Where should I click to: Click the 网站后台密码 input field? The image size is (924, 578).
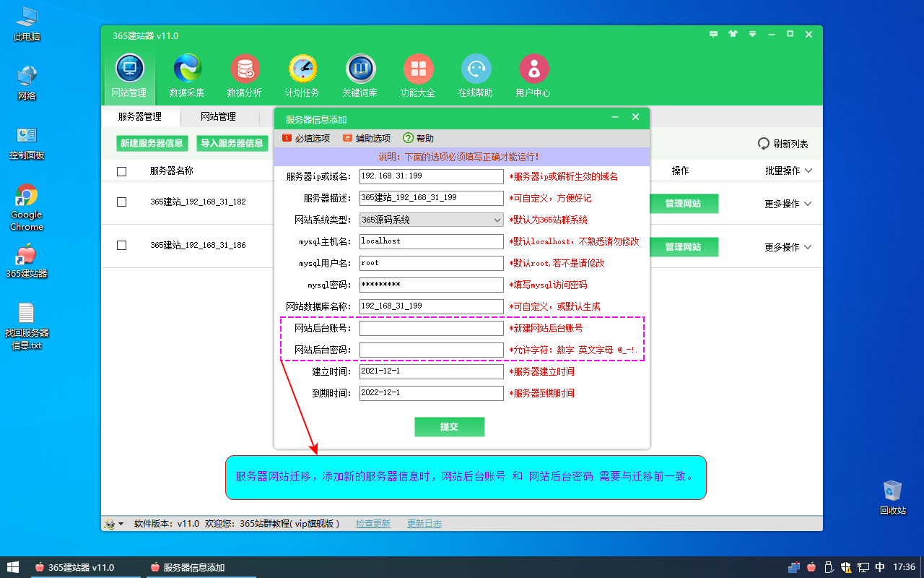(x=432, y=350)
